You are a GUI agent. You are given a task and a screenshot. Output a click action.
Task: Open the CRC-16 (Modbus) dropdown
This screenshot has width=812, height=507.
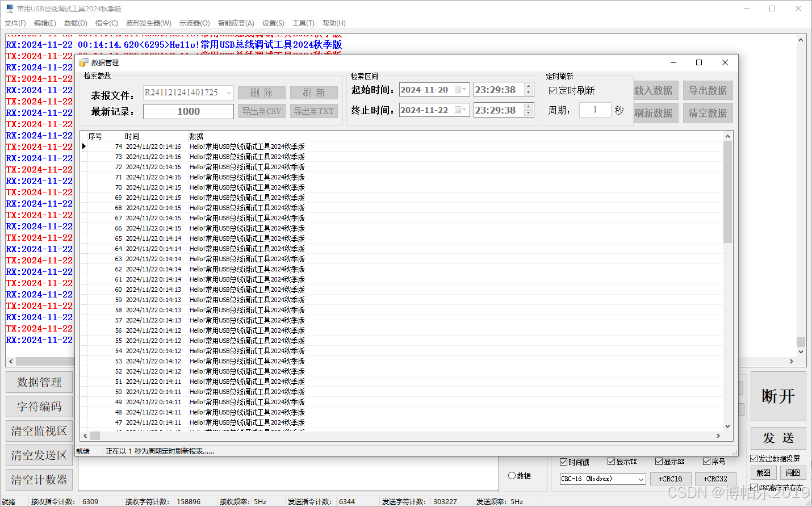click(x=641, y=479)
